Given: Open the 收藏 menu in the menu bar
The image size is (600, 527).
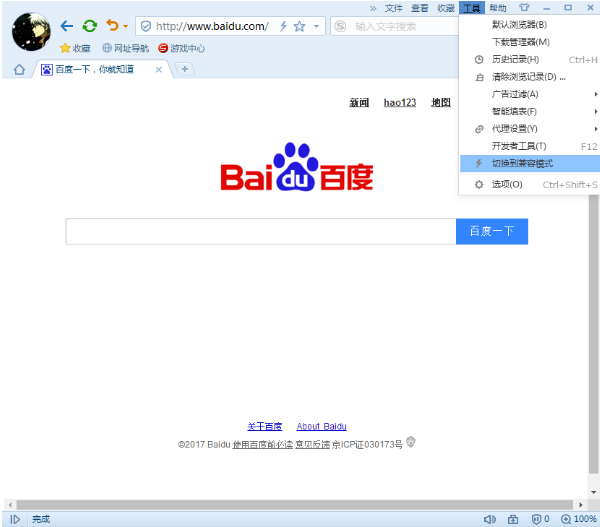Looking at the screenshot, I should 446,8.
